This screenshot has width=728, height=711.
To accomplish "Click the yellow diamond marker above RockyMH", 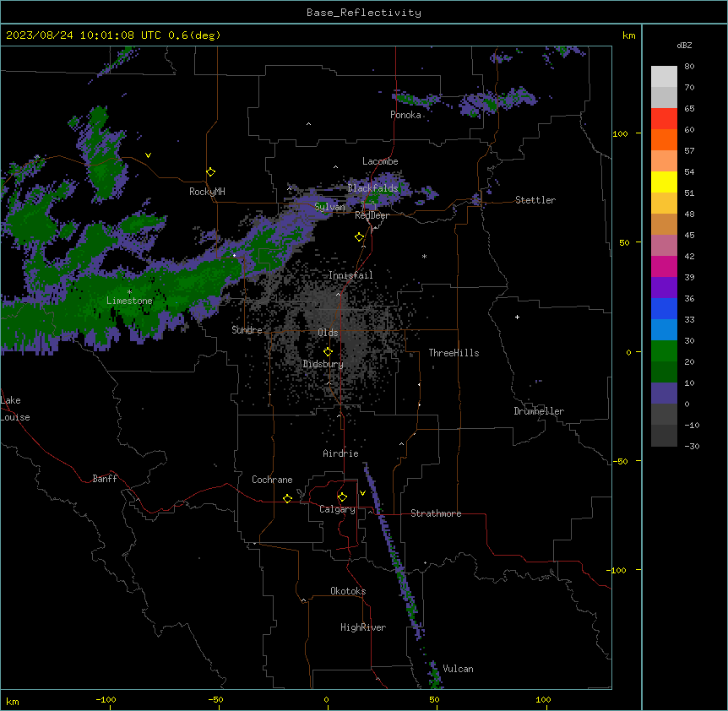I will (210, 172).
